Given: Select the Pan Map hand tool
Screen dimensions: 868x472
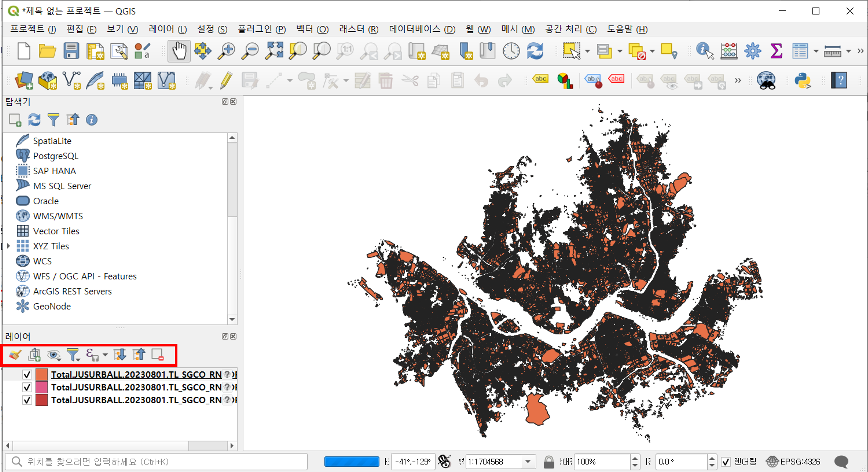Looking at the screenshot, I should 179,51.
